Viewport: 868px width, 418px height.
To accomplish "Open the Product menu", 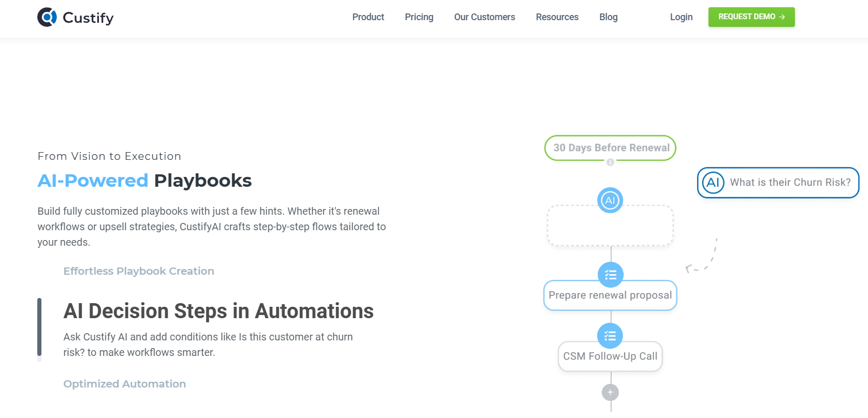I will pyautogui.click(x=368, y=17).
